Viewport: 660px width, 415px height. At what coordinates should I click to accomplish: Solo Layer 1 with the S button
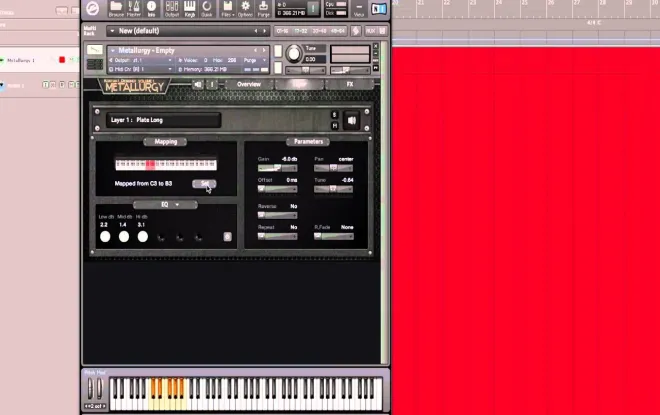click(335, 115)
